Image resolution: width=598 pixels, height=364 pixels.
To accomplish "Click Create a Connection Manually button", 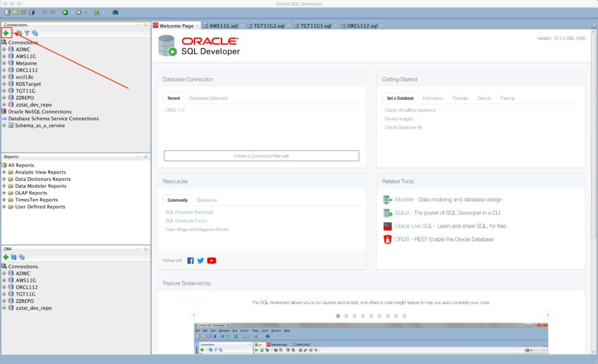I will (x=261, y=156).
